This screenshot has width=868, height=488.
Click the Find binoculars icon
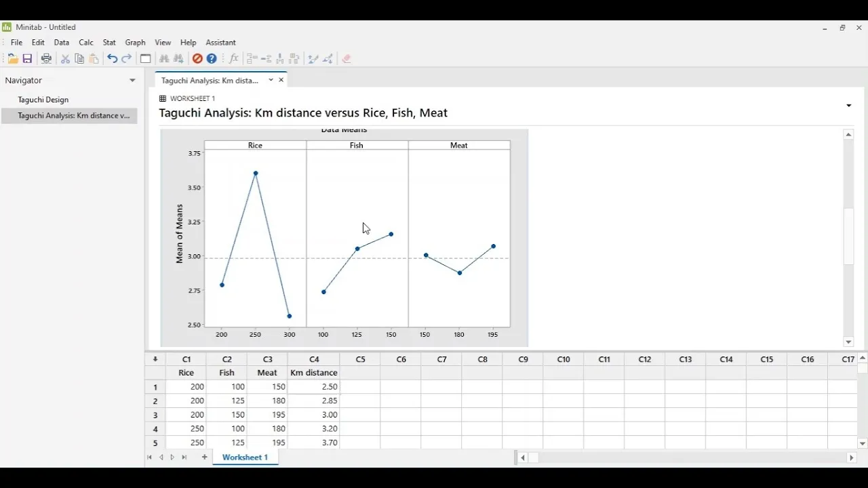point(164,59)
